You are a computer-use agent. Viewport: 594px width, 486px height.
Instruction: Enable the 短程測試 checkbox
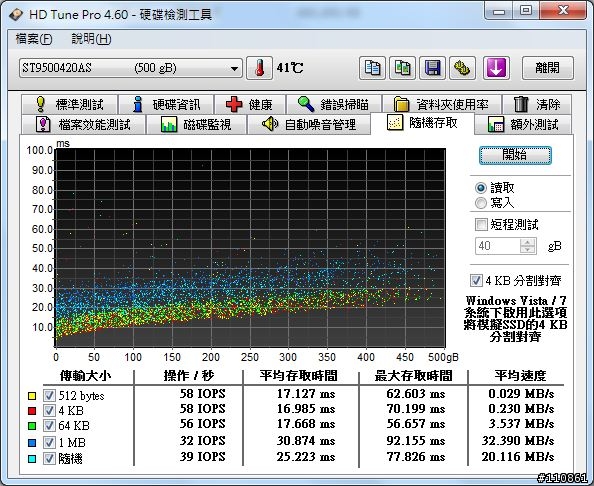481,224
